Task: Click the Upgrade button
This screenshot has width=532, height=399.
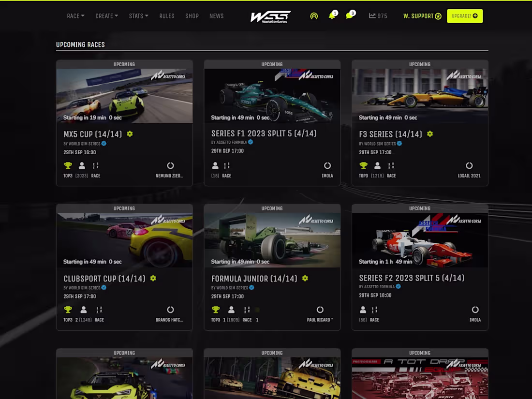Action: click(464, 16)
